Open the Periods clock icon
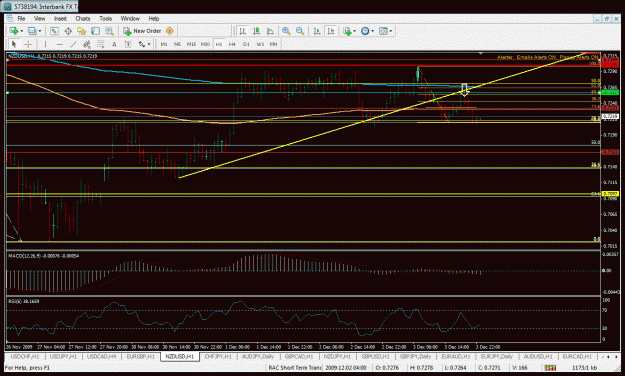 coord(365,31)
